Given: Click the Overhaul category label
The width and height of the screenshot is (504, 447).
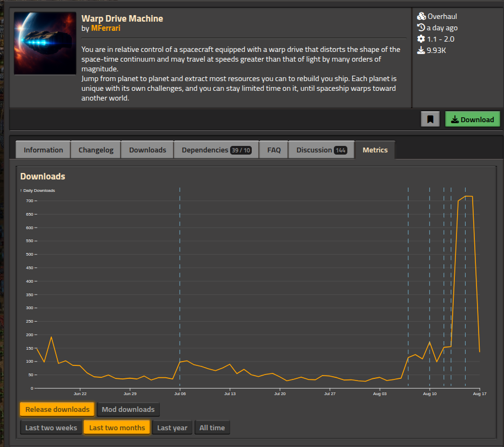Looking at the screenshot, I should click(442, 16).
